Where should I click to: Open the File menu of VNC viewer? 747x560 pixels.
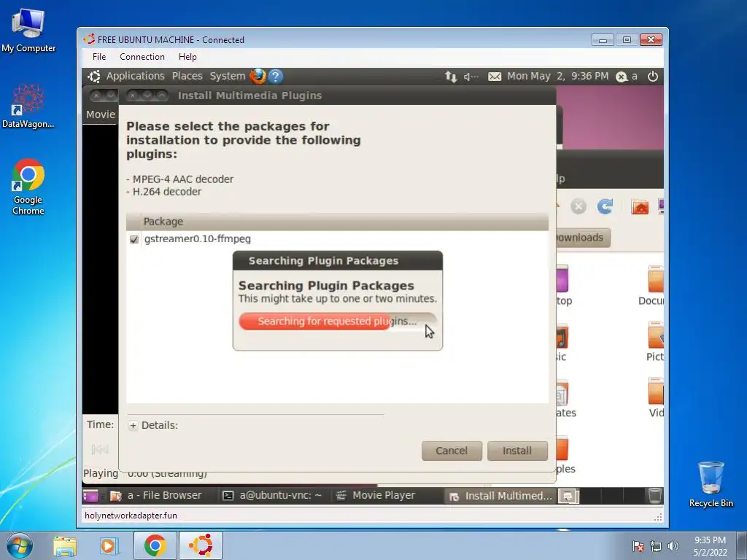pos(99,57)
